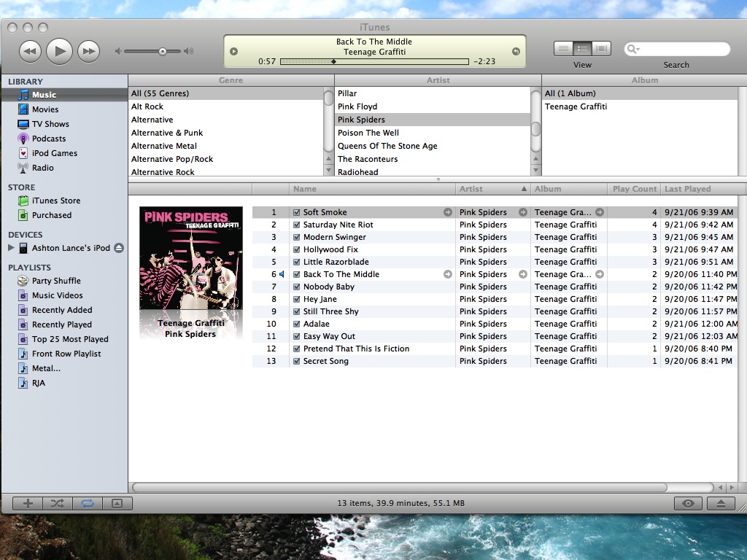Click the song progress bar marker
Screen dimensions: 747x560
click(333, 61)
